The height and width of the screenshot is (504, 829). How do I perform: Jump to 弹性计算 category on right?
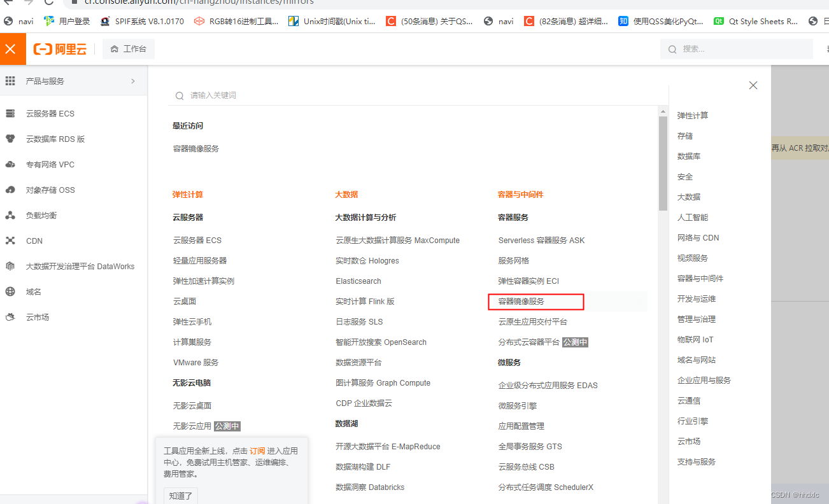(693, 116)
